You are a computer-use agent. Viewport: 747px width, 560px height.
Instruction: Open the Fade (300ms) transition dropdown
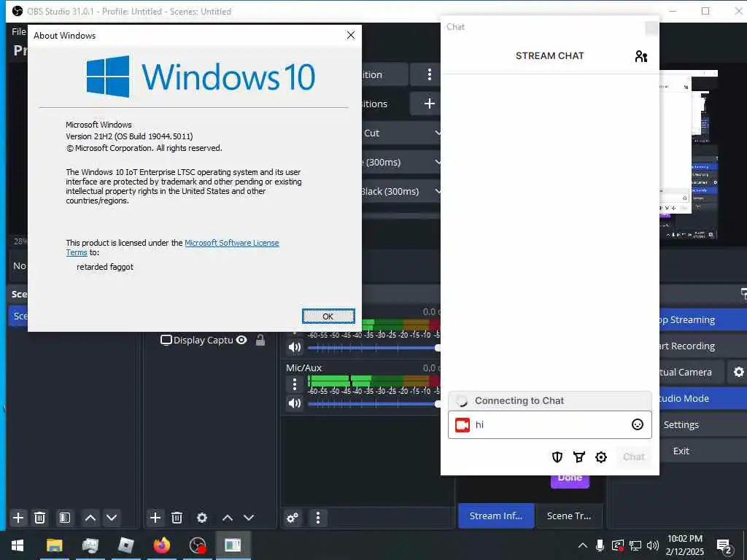pyautogui.click(x=401, y=163)
